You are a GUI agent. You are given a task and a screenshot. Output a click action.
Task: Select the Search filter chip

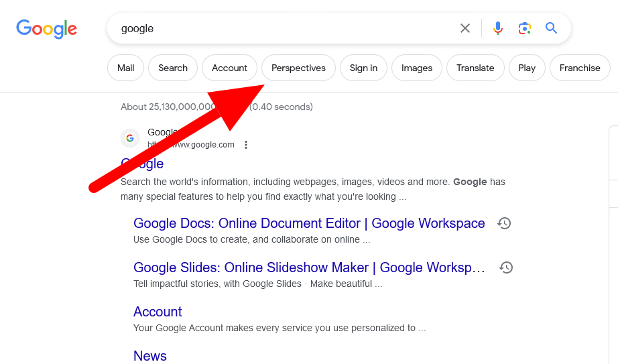point(173,68)
